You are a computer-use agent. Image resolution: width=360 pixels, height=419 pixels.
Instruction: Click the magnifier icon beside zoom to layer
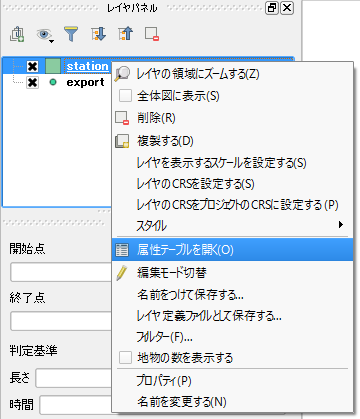pos(122,74)
